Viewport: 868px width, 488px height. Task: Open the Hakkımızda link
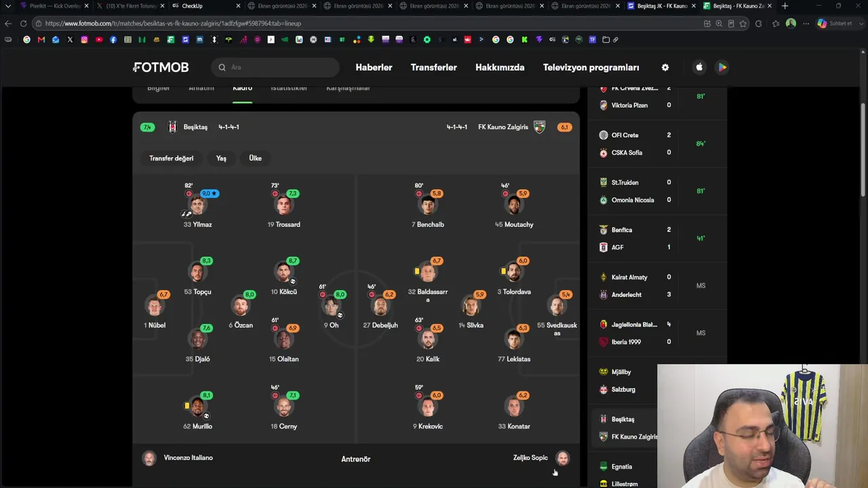500,67
